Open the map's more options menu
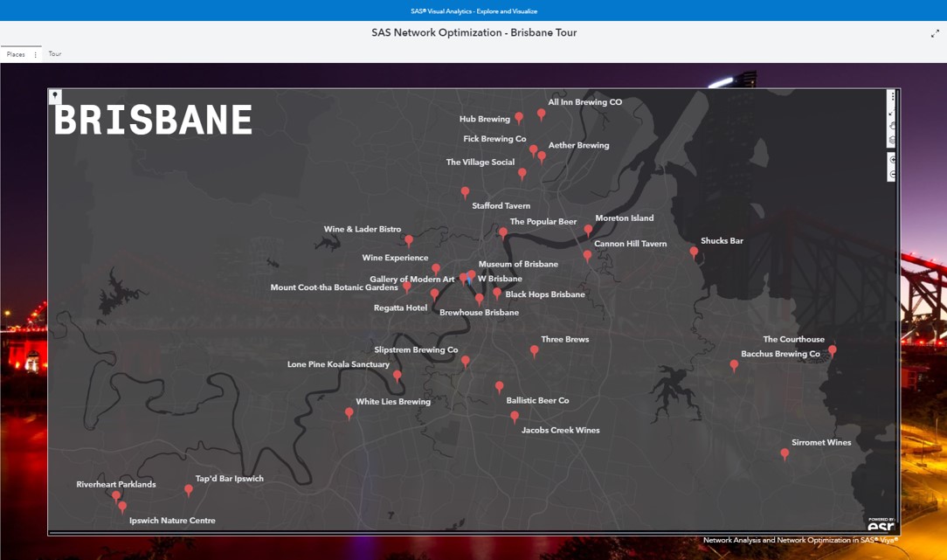This screenshot has width=947, height=560. pyautogui.click(x=893, y=97)
